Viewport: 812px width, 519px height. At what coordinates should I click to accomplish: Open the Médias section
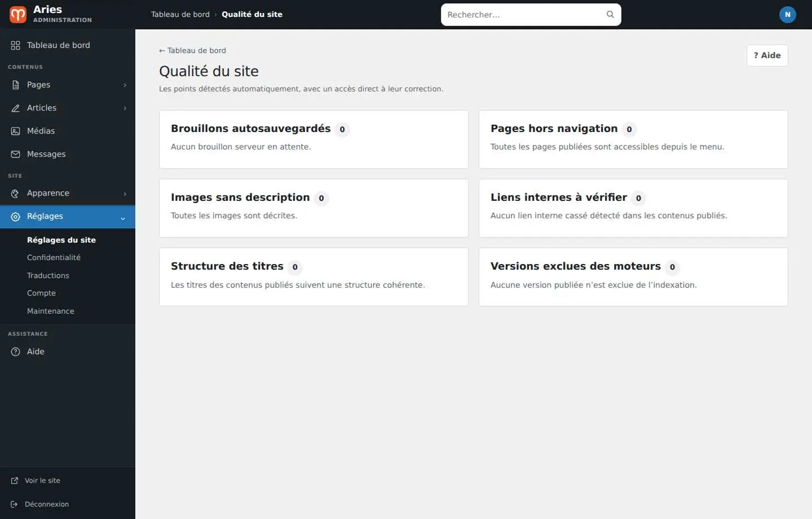(x=68, y=131)
